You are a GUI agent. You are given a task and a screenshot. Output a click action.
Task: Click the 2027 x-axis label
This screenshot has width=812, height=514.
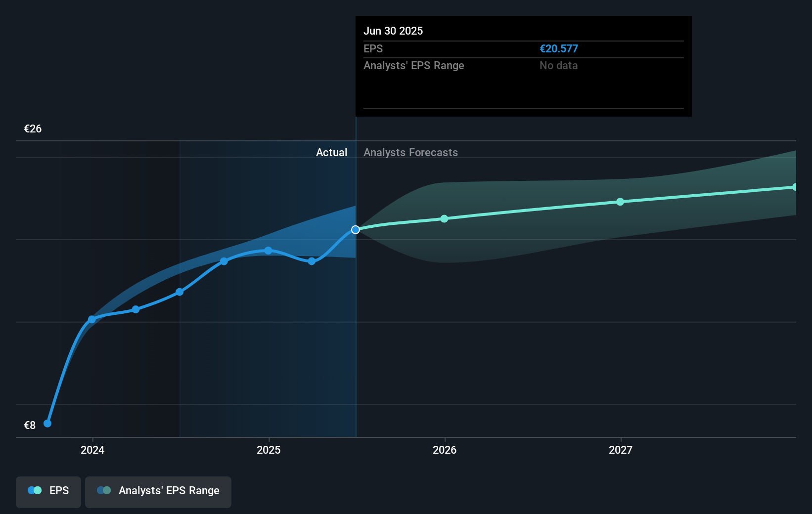(621, 450)
